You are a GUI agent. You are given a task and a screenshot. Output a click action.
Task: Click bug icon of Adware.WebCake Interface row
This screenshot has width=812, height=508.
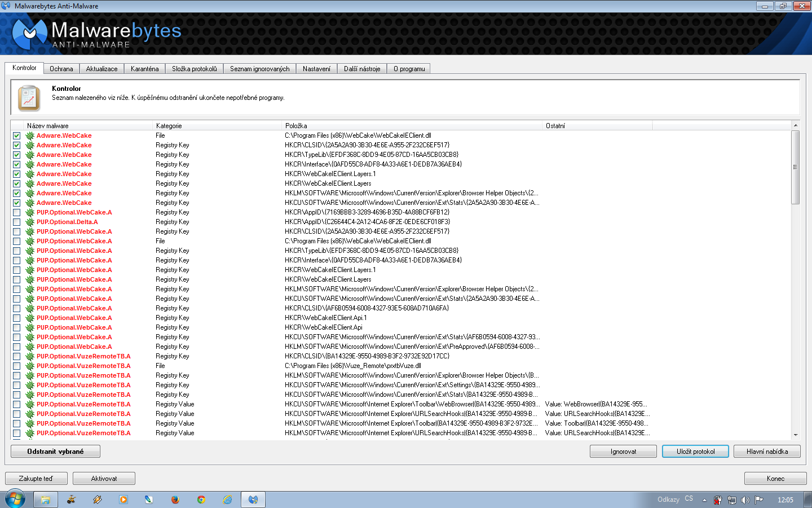[30, 164]
